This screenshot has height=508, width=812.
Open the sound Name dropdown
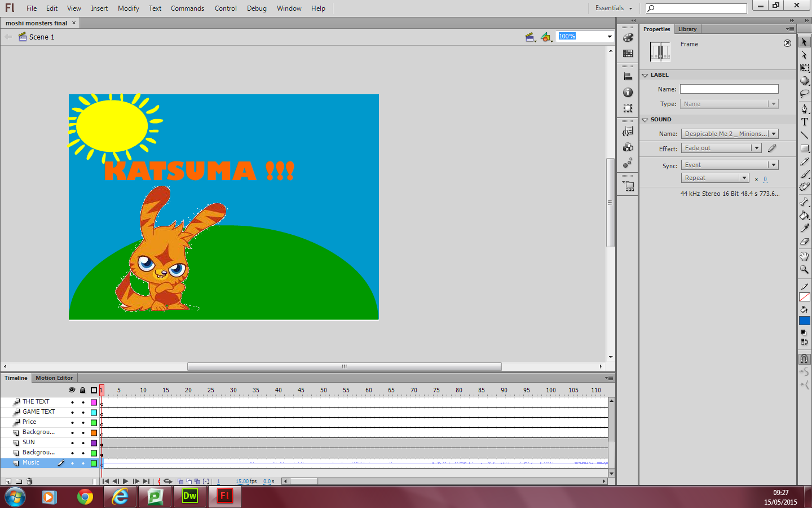pyautogui.click(x=730, y=134)
